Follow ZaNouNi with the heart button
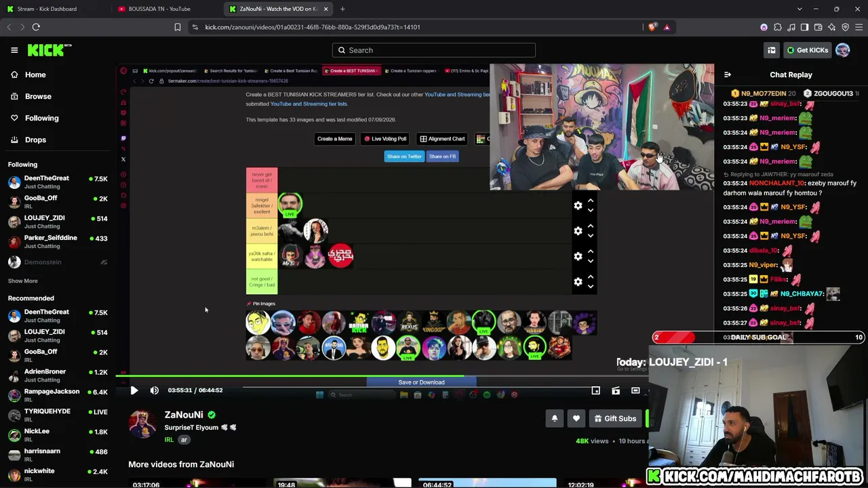868x488 pixels. 576,419
